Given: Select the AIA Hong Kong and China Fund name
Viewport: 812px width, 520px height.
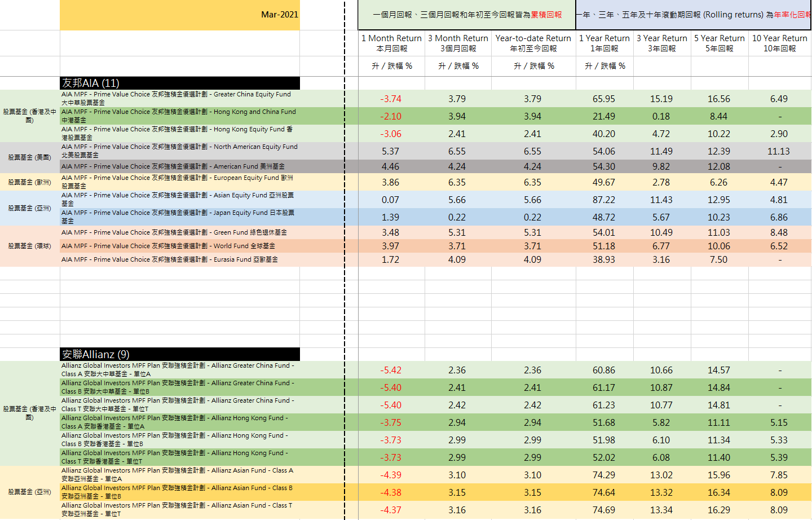Looking at the screenshot, I should [180, 116].
